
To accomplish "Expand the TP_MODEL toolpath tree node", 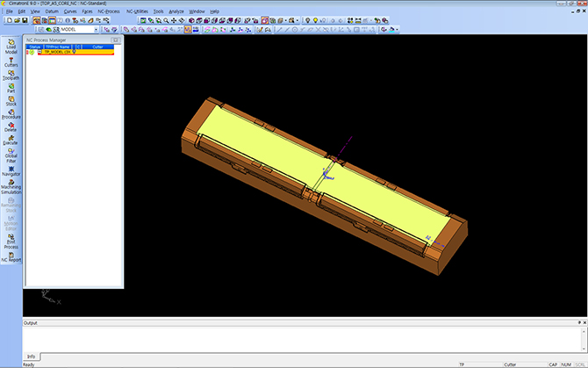I will coord(39,52).
